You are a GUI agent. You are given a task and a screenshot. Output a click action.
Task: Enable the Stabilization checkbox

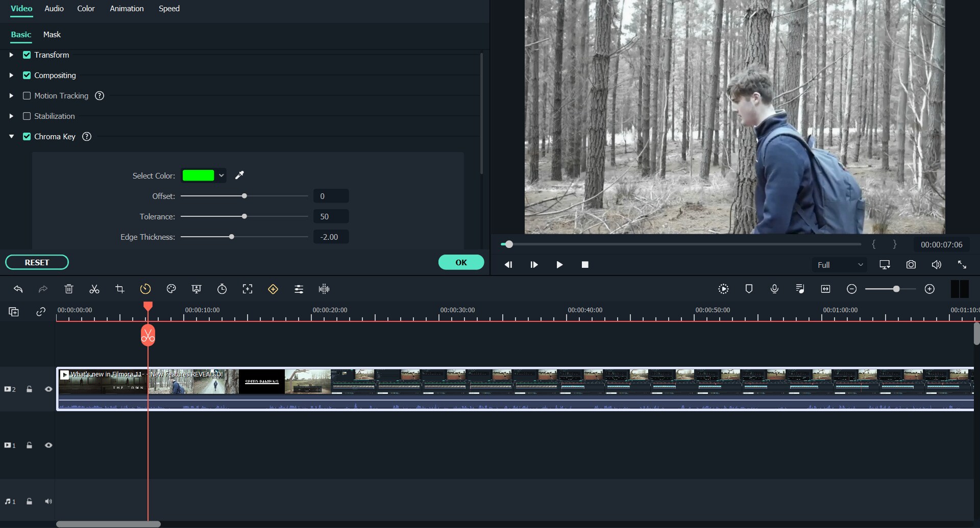[x=27, y=116]
